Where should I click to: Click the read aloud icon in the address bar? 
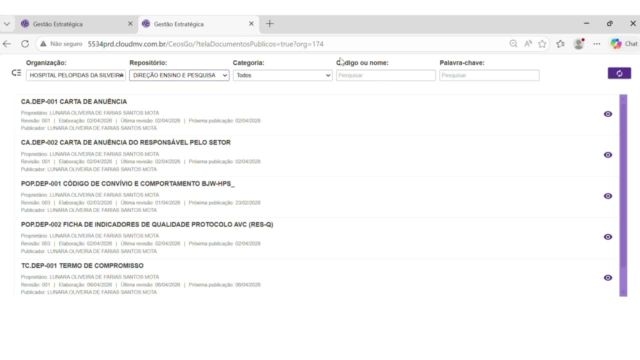(x=528, y=44)
